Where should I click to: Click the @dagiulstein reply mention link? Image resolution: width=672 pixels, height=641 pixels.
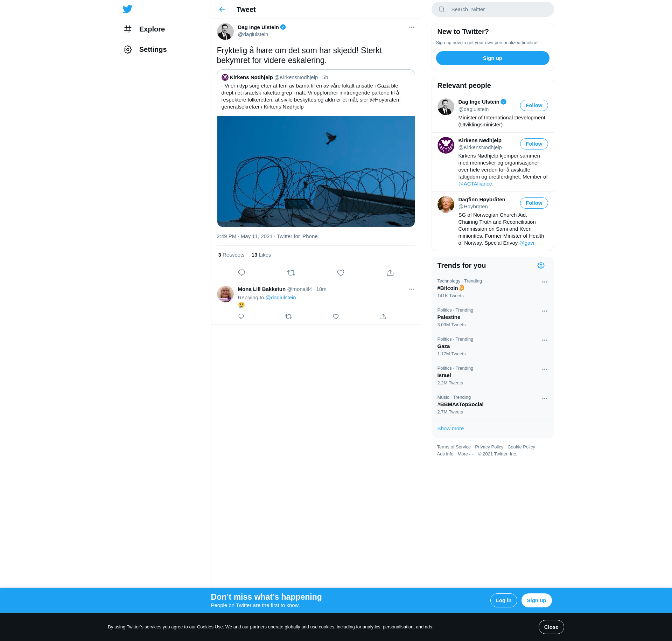coord(281,298)
